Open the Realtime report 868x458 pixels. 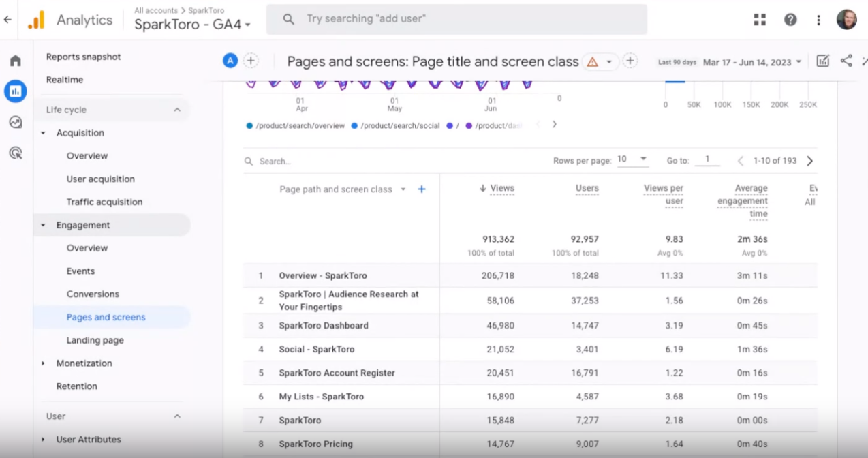point(65,80)
